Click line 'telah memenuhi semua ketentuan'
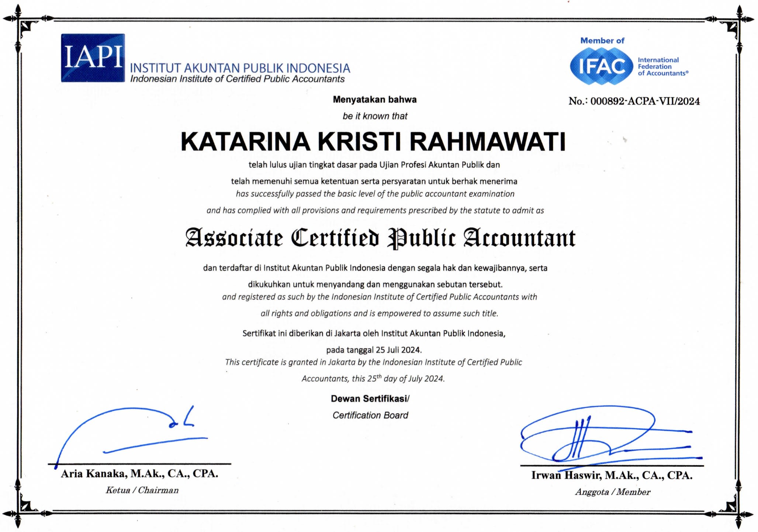Viewport: 758px width, 532px height. click(x=374, y=181)
